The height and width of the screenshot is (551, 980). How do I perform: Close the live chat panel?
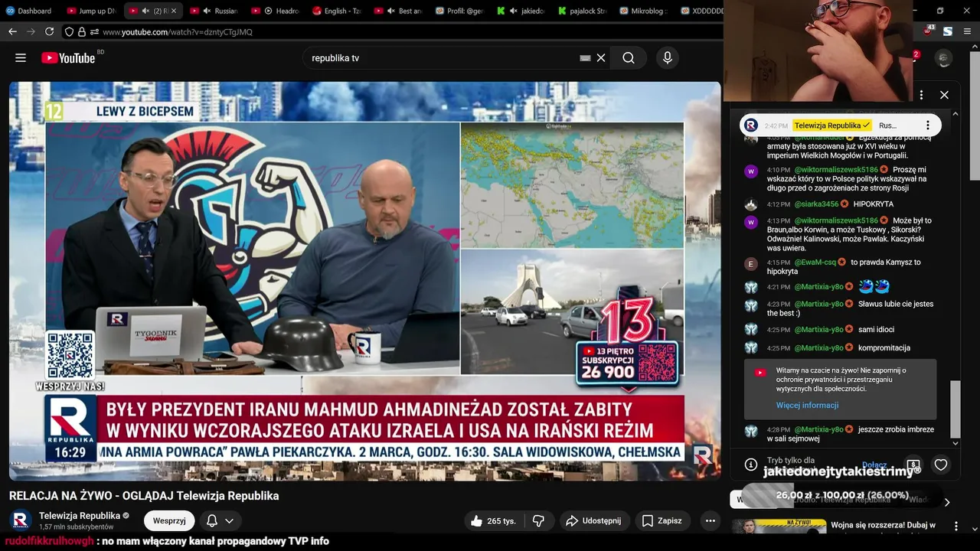[944, 95]
